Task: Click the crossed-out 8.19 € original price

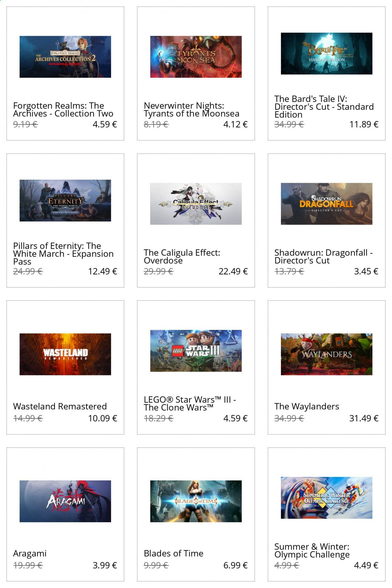Action: (x=156, y=124)
